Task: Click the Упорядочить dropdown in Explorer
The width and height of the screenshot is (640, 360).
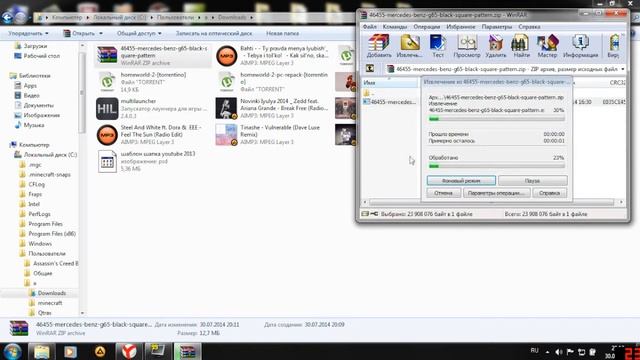Action: pos(29,33)
